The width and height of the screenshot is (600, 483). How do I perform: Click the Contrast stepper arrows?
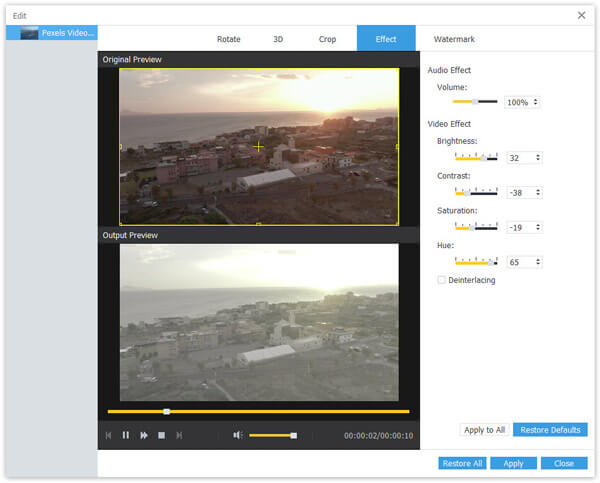[x=538, y=192]
